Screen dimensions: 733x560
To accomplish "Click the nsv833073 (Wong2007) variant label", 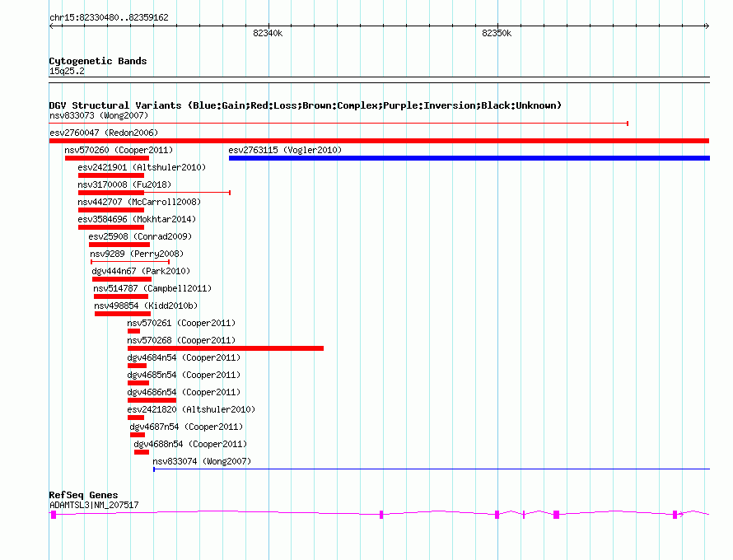I will (x=99, y=115).
